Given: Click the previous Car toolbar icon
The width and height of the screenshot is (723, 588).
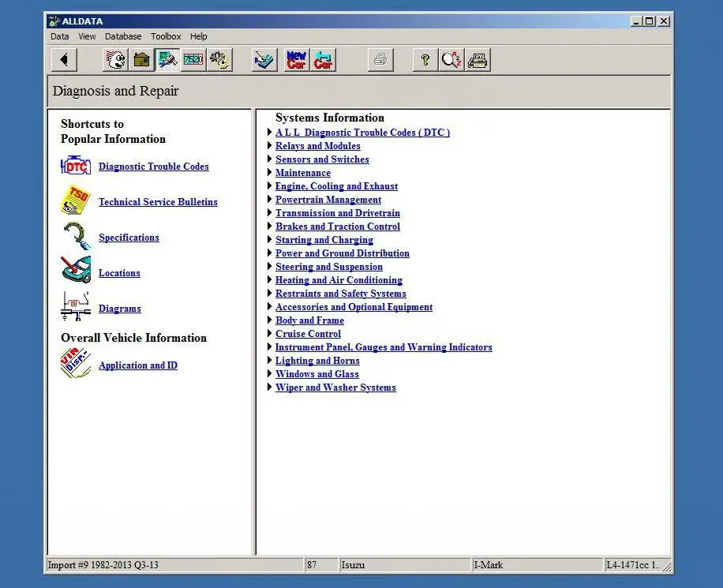Looking at the screenshot, I should pos(322,59).
